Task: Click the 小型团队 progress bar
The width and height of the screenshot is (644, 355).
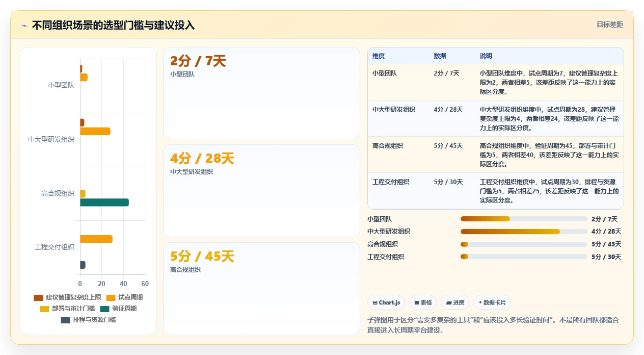Action: [524, 219]
